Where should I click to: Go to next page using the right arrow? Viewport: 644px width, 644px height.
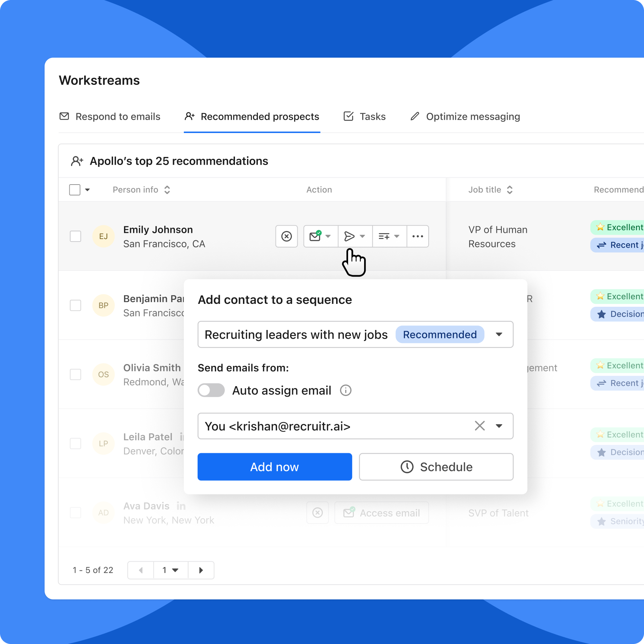(x=201, y=570)
